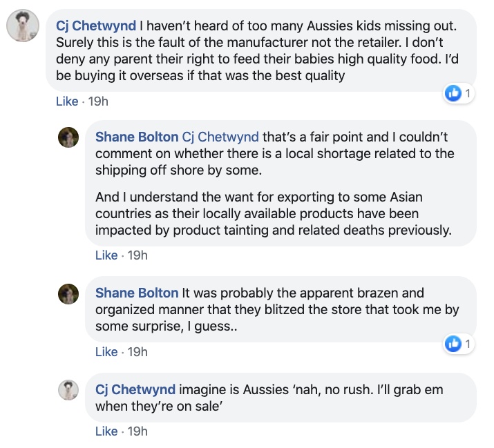The image size is (494, 448).
Task: Open Cj Chetwynd's profile name in the top comment
Action: [95, 26]
